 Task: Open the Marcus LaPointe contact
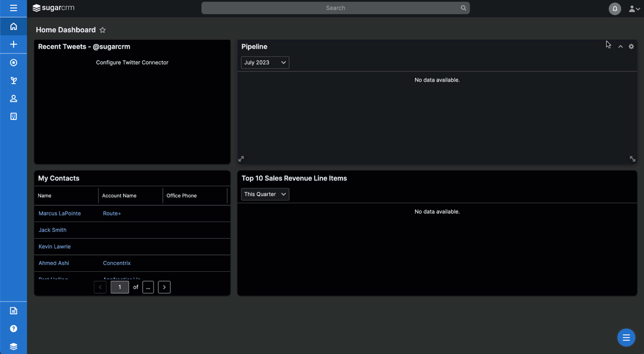59,213
